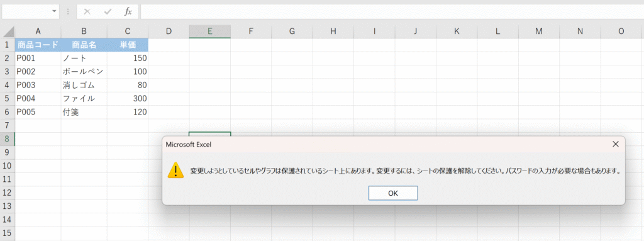644x241 pixels.
Task: Select the column E header
Action: (210, 31)
